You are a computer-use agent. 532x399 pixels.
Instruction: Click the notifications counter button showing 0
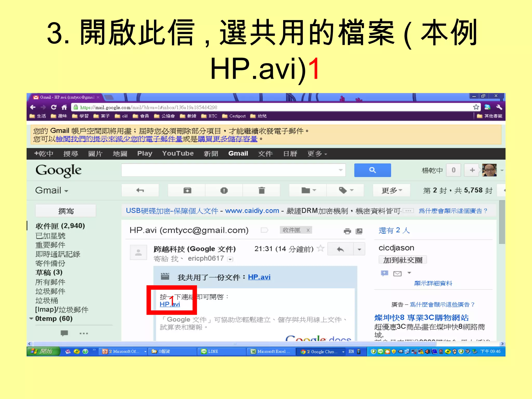454,170
